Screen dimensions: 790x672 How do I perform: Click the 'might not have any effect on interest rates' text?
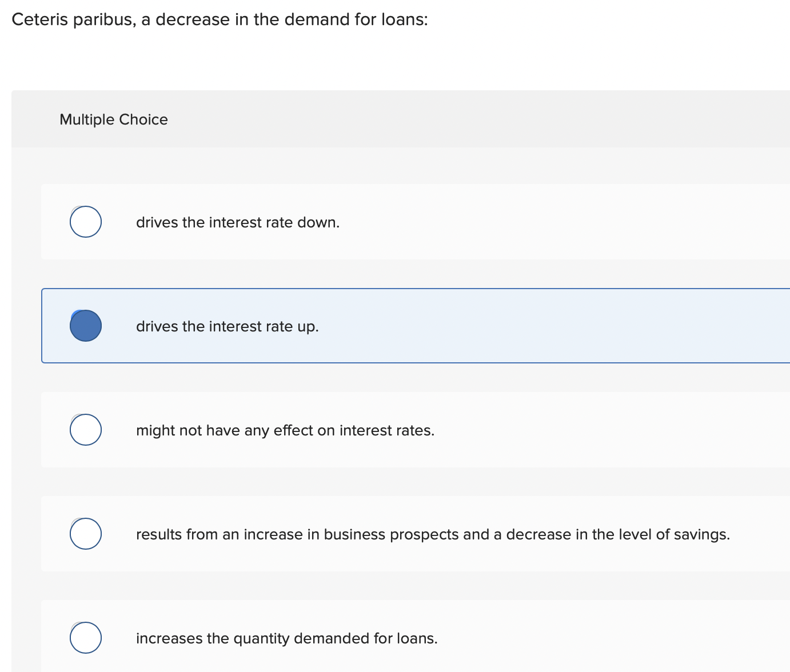(x=285, y=430)
